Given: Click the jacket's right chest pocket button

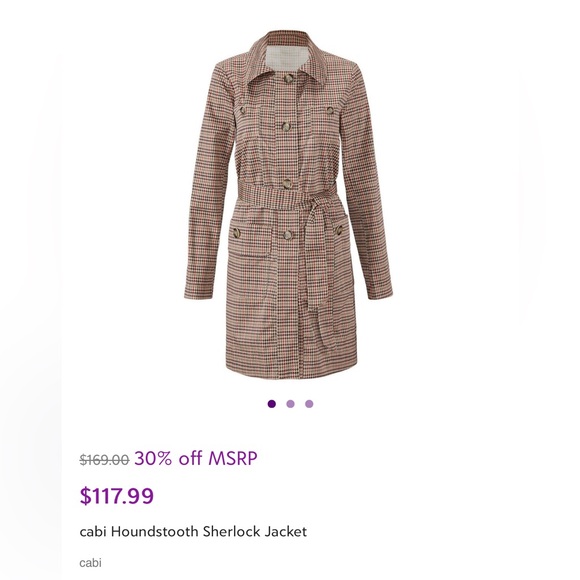Looking at the screenshot, I should click(x=329, y=110).
